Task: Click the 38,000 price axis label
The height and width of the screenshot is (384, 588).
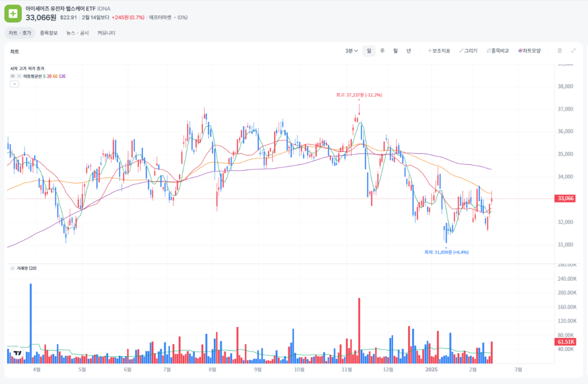Action: (x=565, y=86)
